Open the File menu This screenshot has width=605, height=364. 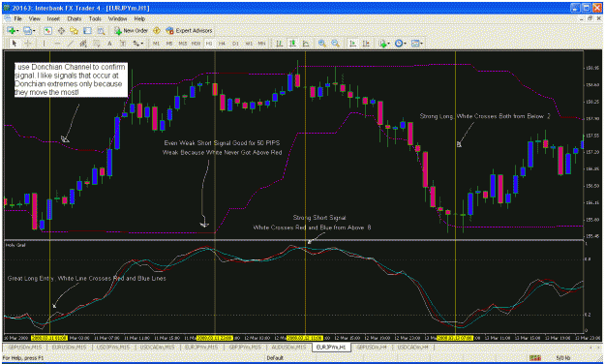(17, 18)
